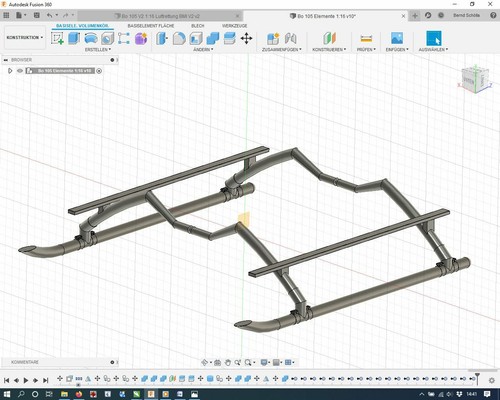
Task: Undo the last action
Action: pos(50,15)
